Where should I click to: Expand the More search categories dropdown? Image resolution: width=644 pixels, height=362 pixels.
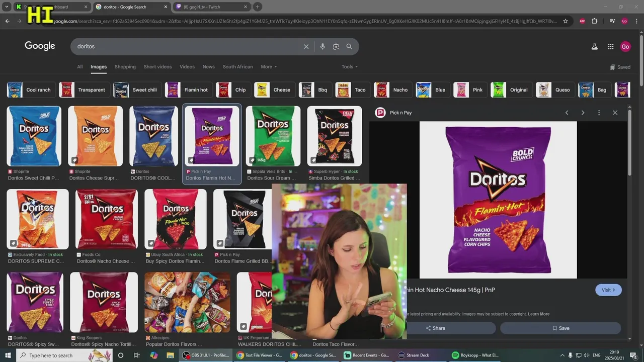(x=269, y=67)
